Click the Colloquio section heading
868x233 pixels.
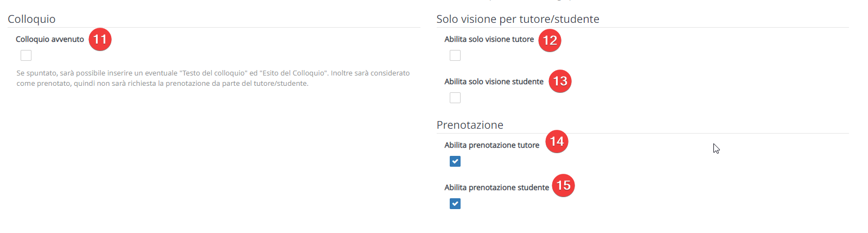31,19
